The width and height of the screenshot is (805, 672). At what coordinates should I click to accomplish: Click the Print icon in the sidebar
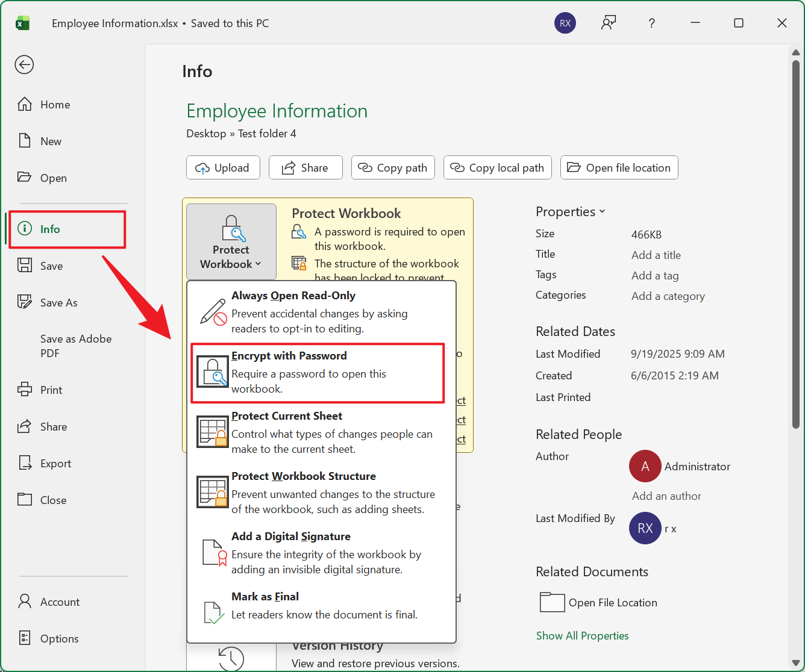[25, 390]
